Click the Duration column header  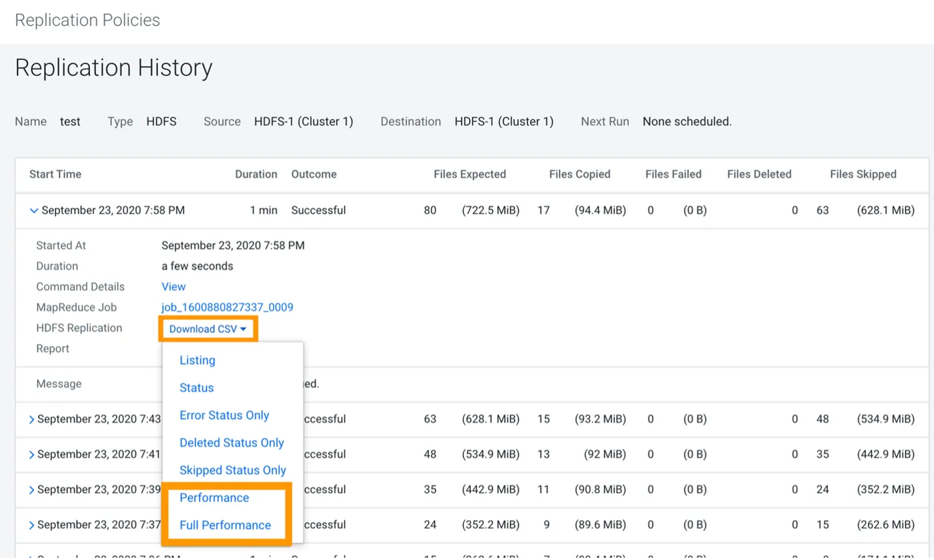(x=256, y=174)
